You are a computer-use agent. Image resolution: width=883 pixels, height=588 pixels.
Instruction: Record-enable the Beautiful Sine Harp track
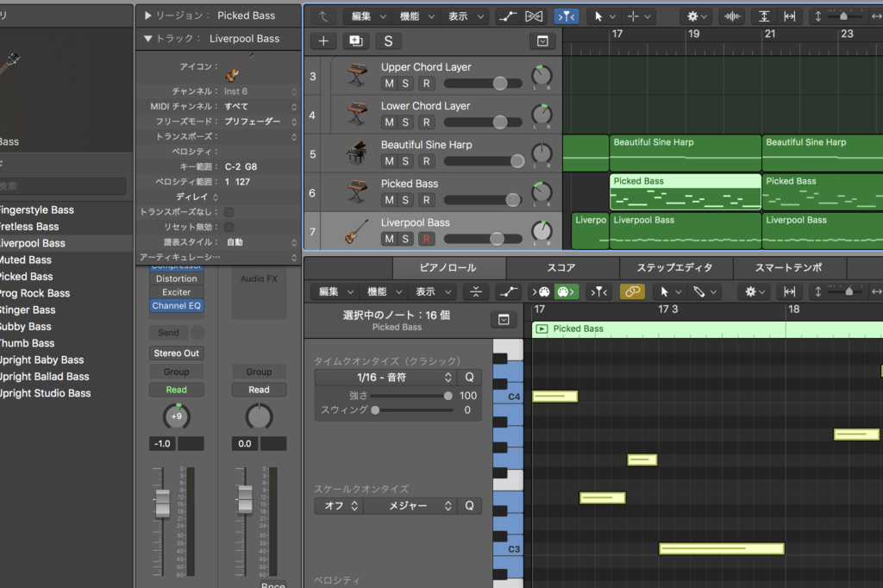coord(426,161)
